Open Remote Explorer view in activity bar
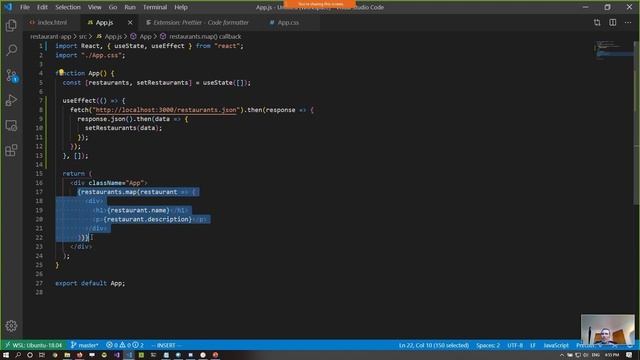Screen dimensions: 640x360 (x=11, y=125)
